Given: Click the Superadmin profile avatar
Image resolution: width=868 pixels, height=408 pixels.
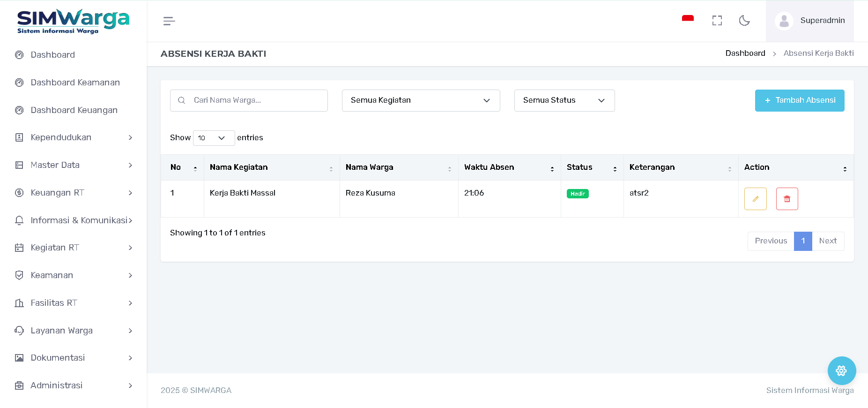Looking at the screenshot, I should 784,21.
